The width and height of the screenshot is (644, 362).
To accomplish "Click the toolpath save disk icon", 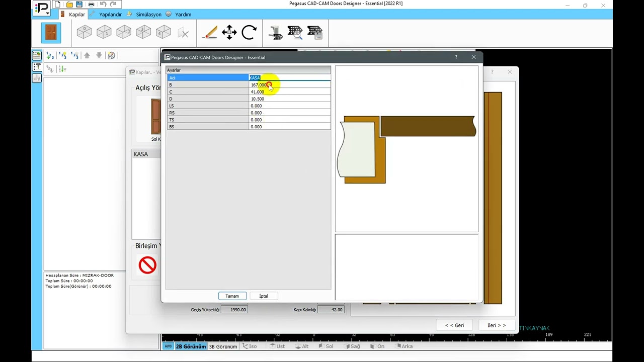I will [x=315, y=33].
